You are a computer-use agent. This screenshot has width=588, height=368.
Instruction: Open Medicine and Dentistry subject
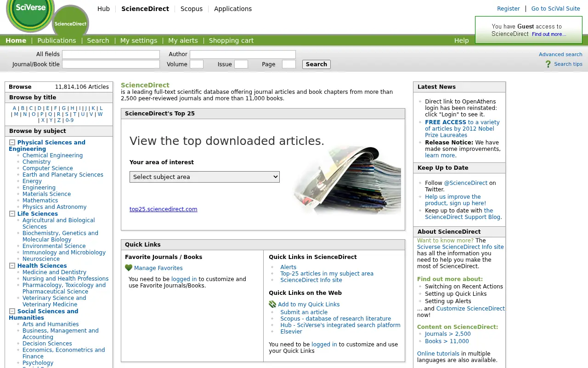click(54, 272)
